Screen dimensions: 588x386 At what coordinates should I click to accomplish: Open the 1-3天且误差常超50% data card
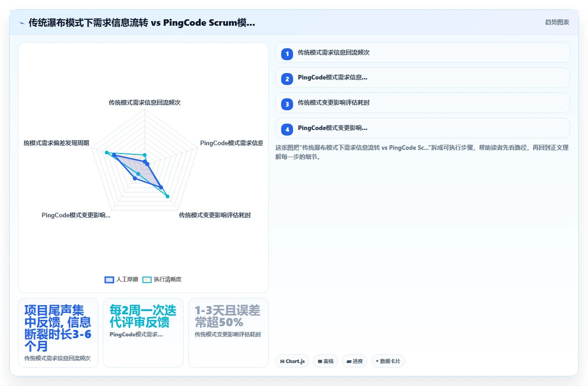(x=228, y=333)
